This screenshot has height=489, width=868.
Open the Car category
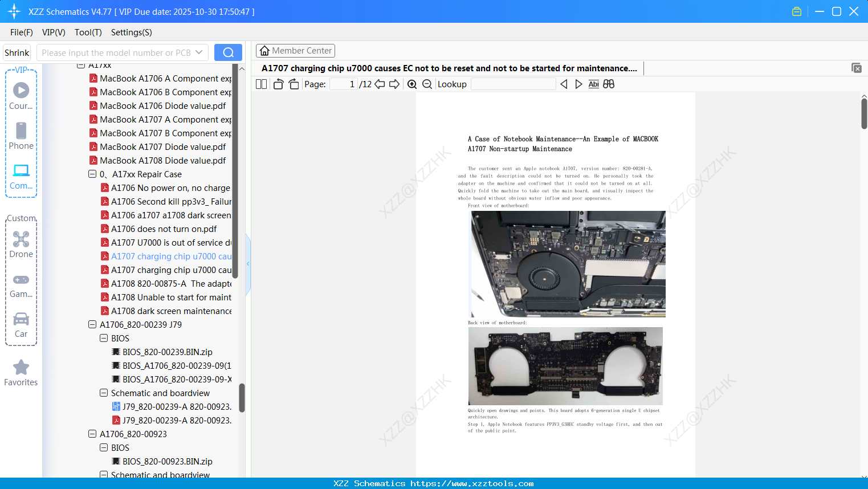click(x=21, y=324)
